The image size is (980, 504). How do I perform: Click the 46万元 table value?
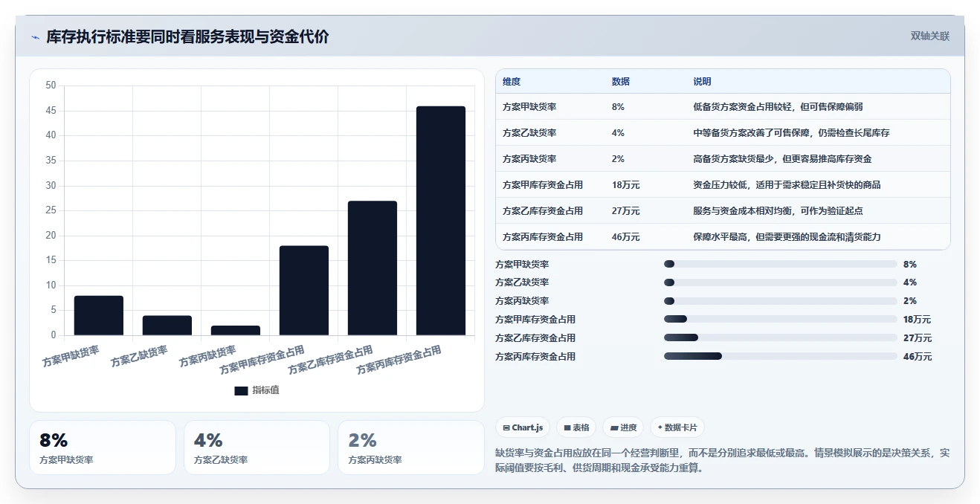[x=626, y=237]
